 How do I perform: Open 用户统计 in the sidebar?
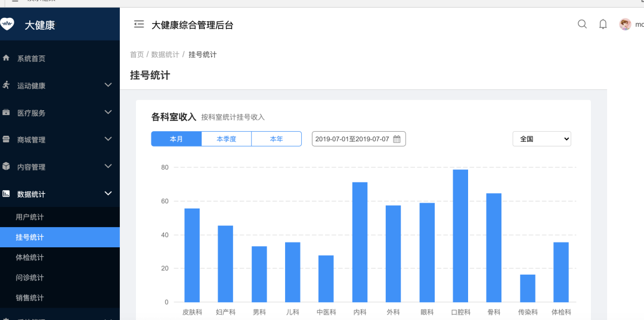pyautogui.click(x=30, y=217)
